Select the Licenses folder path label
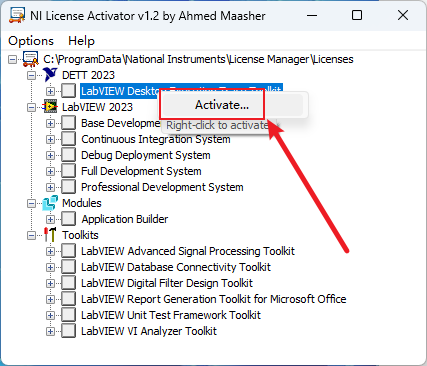Screen dimensions: 427x366 pyautogui.click(x=198, y=59)
